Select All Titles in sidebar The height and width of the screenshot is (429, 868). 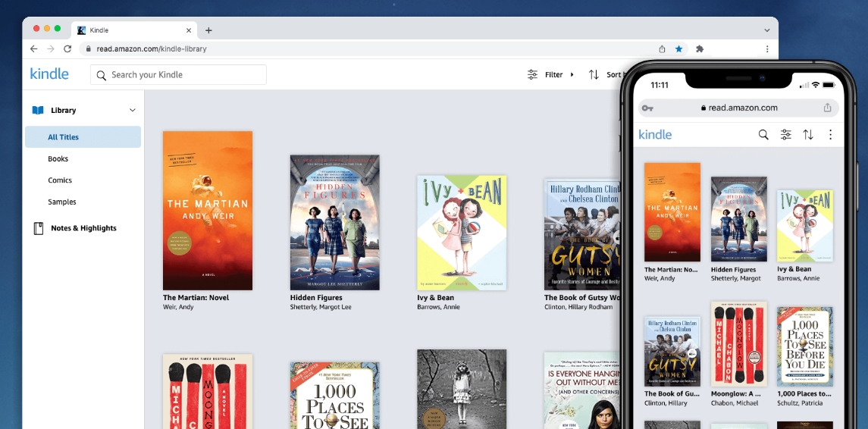pos(83,136)
